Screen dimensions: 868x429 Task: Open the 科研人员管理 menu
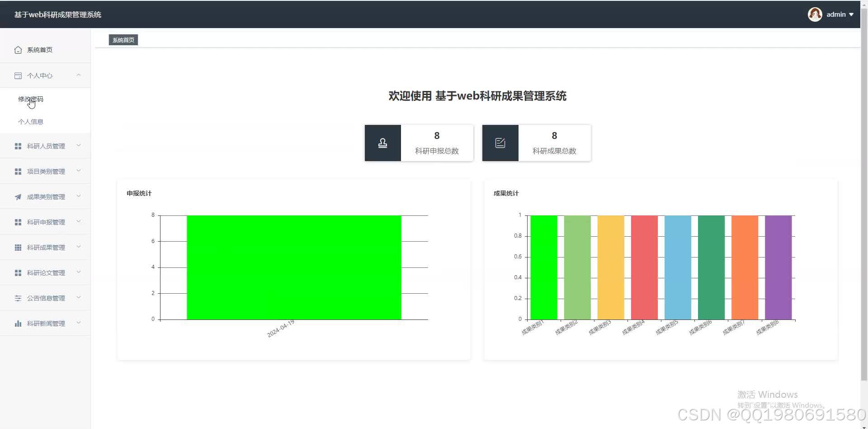tap(45, 146)
